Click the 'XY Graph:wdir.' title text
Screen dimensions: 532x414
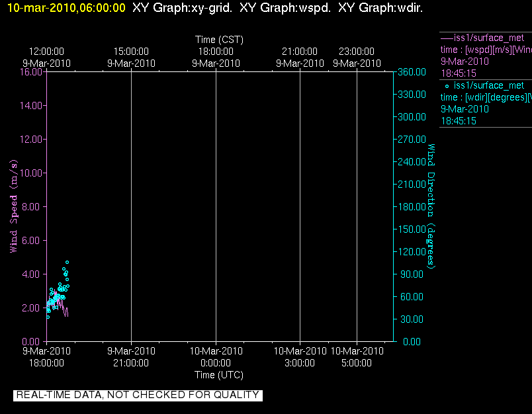(380, 8)
